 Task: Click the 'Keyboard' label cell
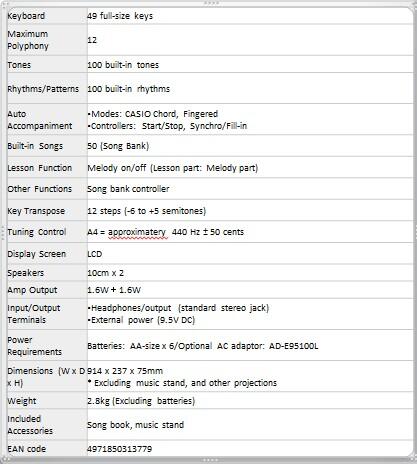47,16
